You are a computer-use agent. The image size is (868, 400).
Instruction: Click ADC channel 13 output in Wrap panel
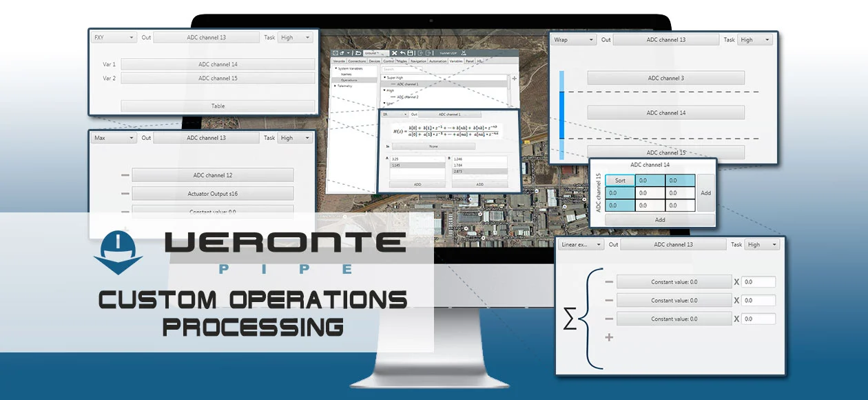666,40
